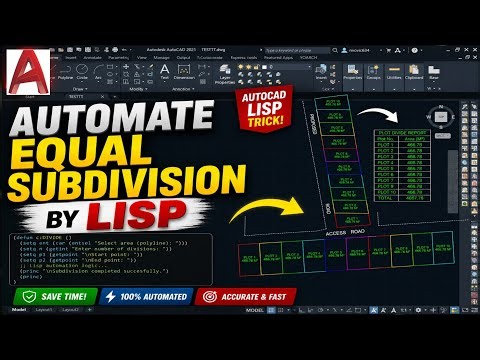Open a new drawing tab with plus button

click(114, 97)
